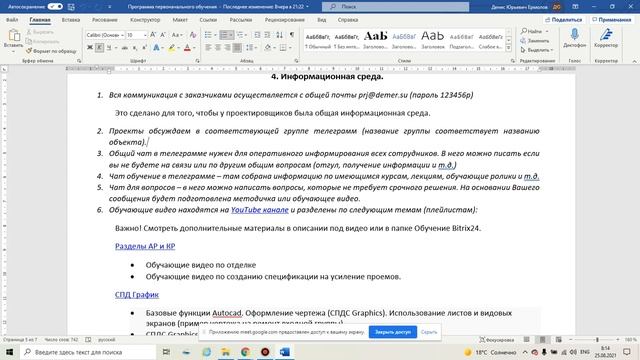Apply the 'Обычный' style
640x360 pixels.
(318, 41)
